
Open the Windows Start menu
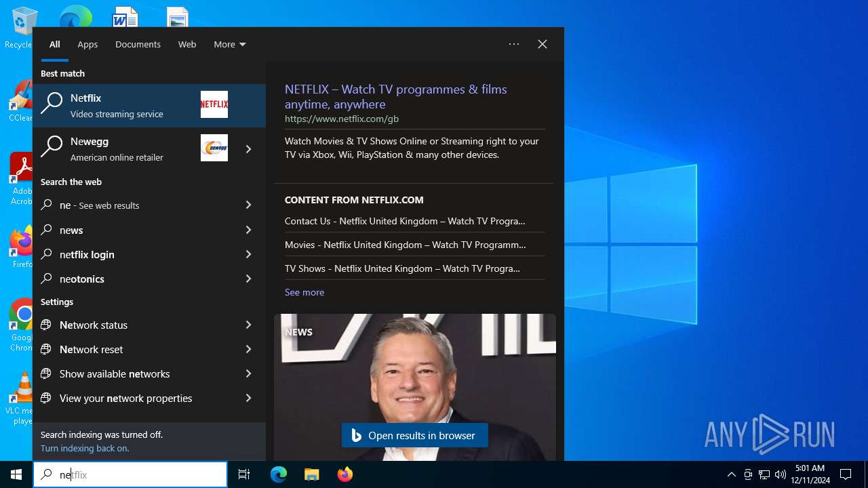point(16,474)
